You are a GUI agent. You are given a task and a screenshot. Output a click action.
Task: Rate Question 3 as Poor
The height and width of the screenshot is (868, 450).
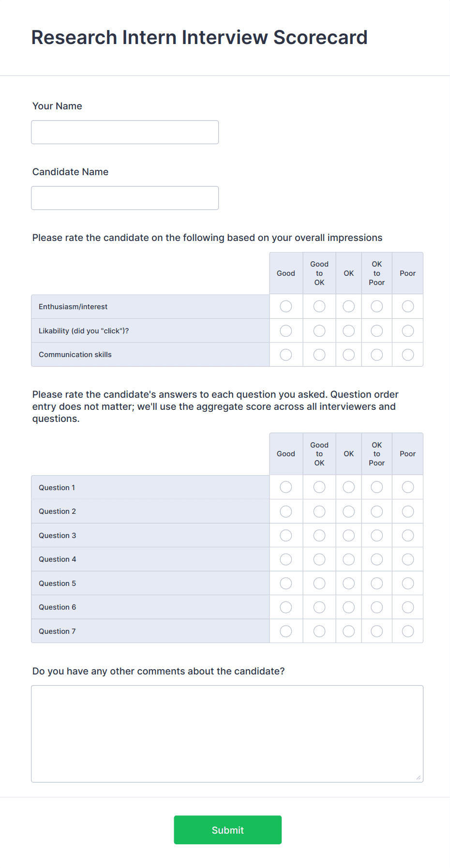click(407, 535)
